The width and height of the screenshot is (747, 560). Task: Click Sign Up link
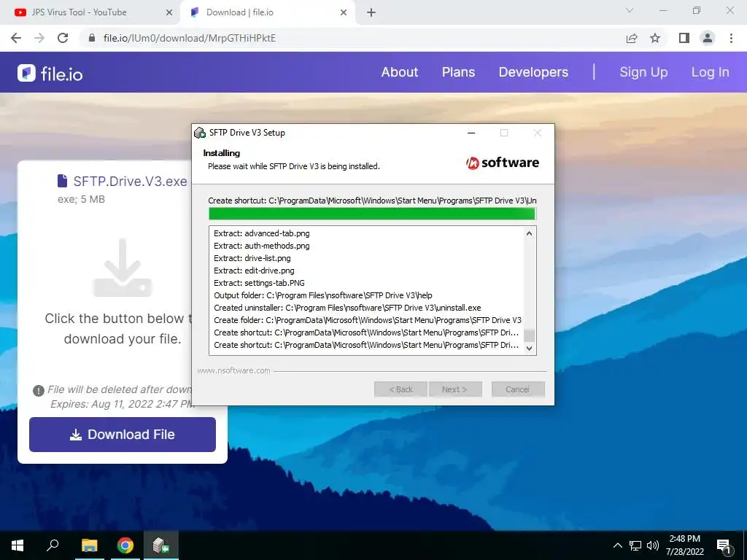coord(643,72)
